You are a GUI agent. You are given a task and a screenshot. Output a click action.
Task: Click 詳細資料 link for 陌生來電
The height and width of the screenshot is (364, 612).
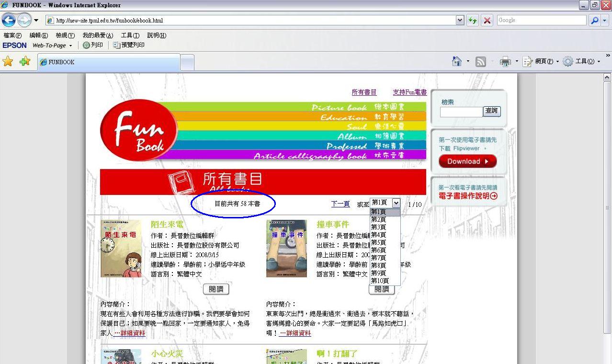129,333
